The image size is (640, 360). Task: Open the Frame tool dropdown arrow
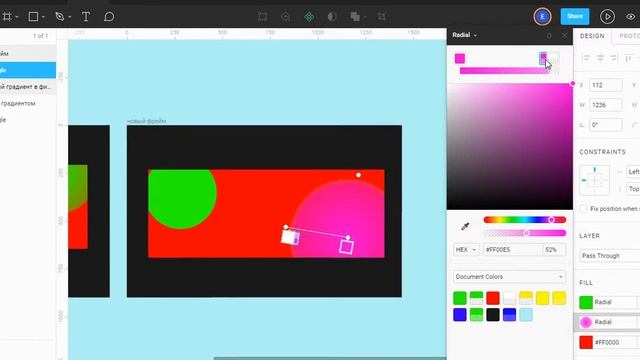(x=17, y=17)
